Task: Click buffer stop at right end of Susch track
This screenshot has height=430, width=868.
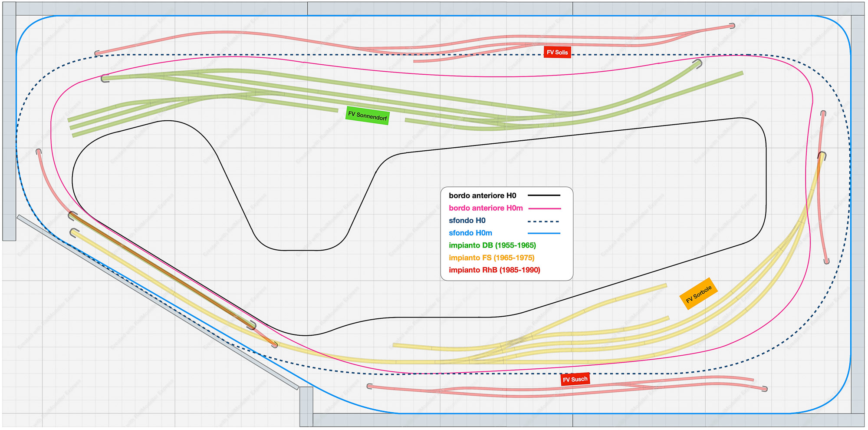Action: click(765, 389)
